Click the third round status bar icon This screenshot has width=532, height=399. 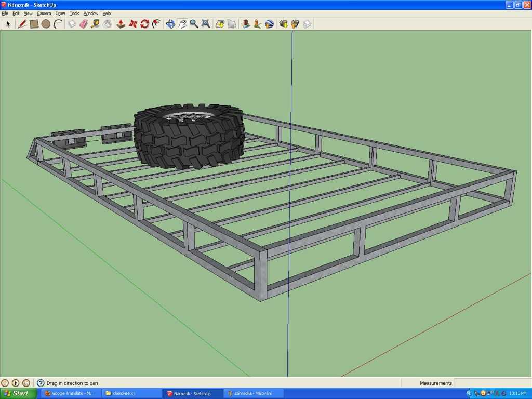pyautogui.click(x=26, y=383)
